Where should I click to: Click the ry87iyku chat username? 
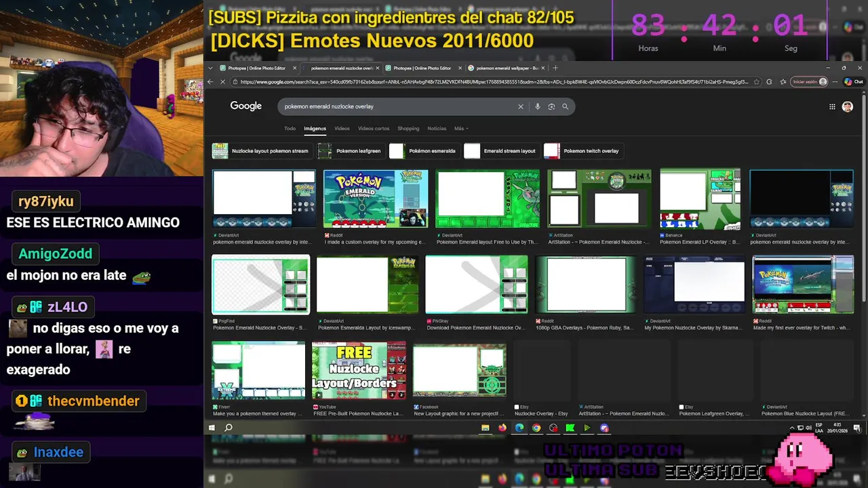pyautogui.click(x=46, y=201)
